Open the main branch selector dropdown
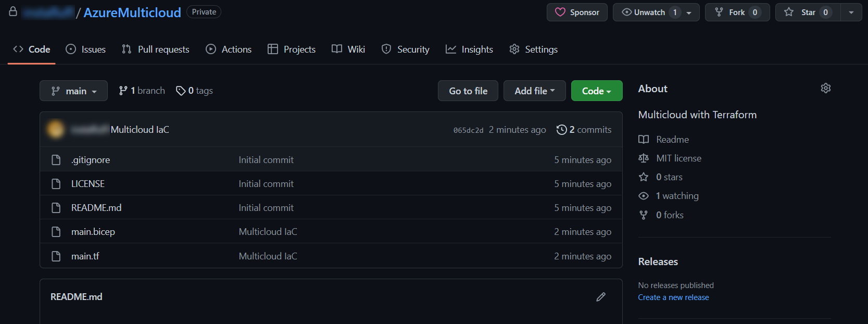 tap(73, 91)
